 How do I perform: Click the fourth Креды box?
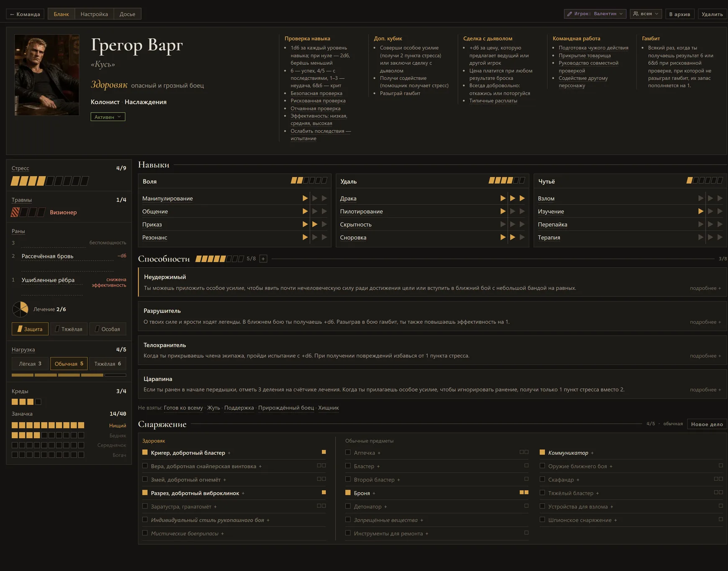click(38, 402)
